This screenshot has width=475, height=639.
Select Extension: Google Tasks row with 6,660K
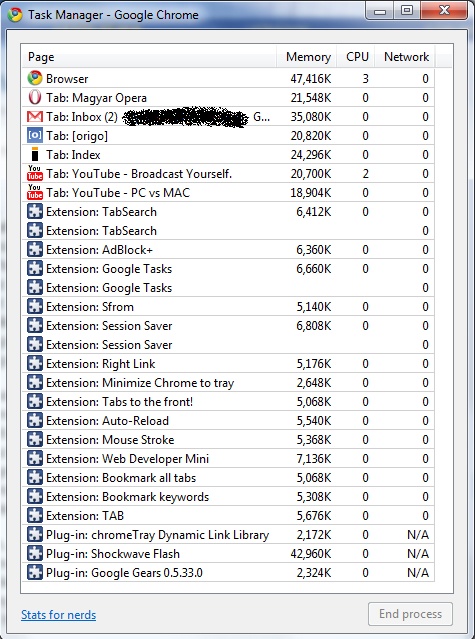click(x=228, y=268)
